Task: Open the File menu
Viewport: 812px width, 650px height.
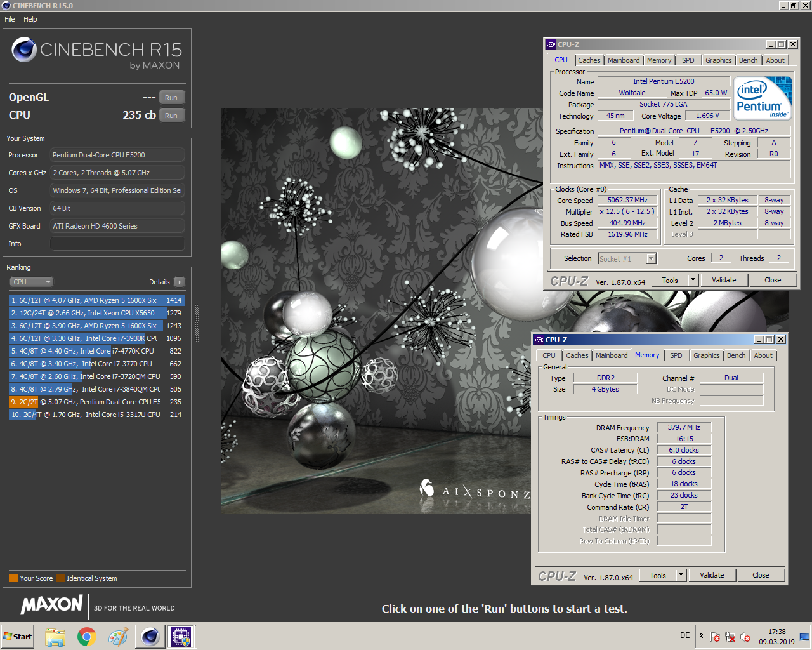Action: click(10, 19)
